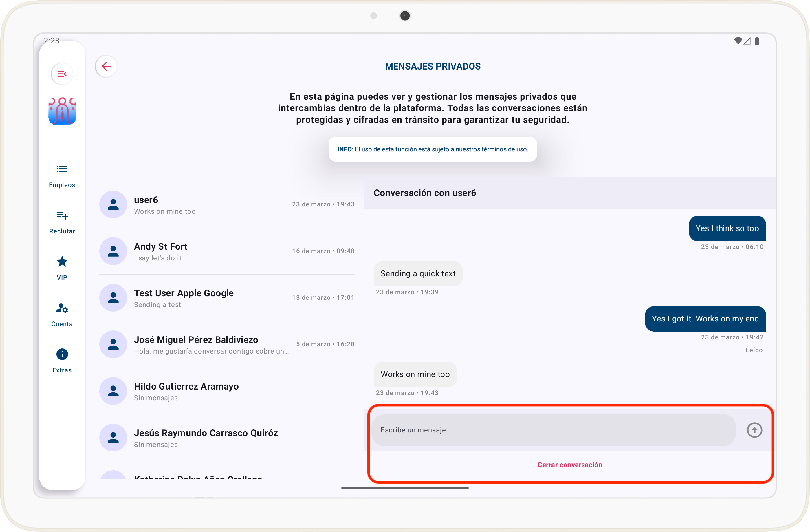Tap the 'Works on mine too' bubble

(415, 374)
